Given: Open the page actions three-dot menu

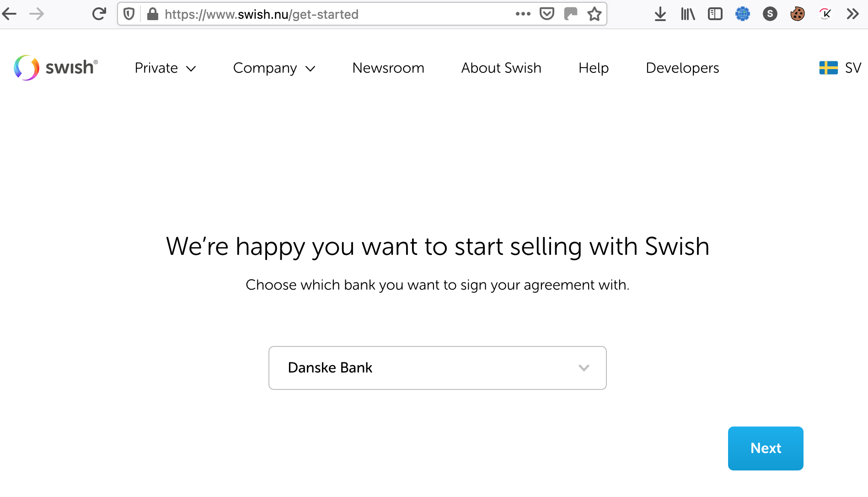Looking at the screenshot, I should pos(523,14).
